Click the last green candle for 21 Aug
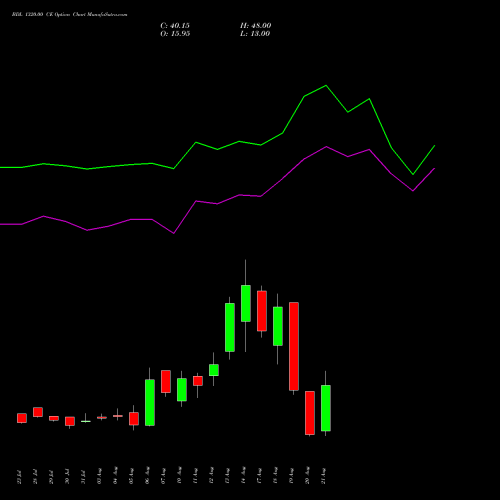The height and width of the screenshot is (500, 500). click(326, 408)
